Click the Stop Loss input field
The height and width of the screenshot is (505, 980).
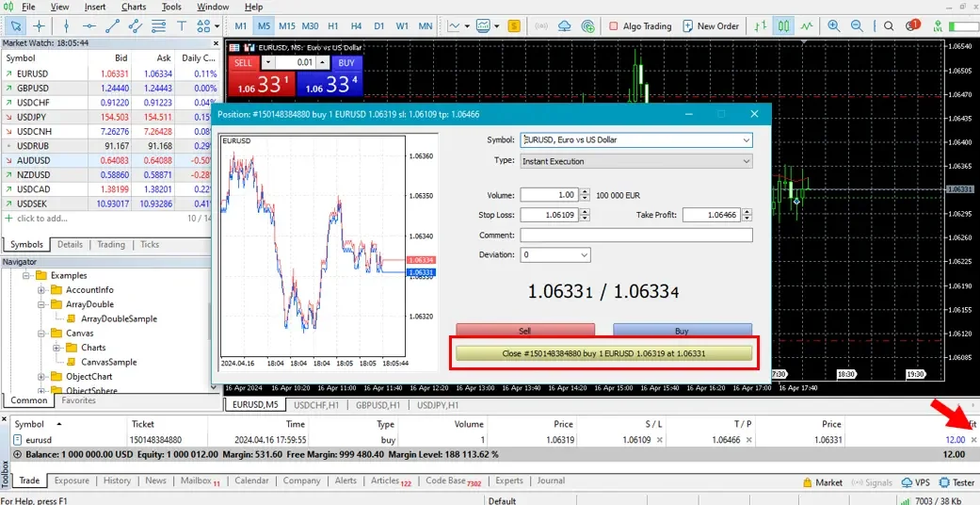tap(549, 215)
